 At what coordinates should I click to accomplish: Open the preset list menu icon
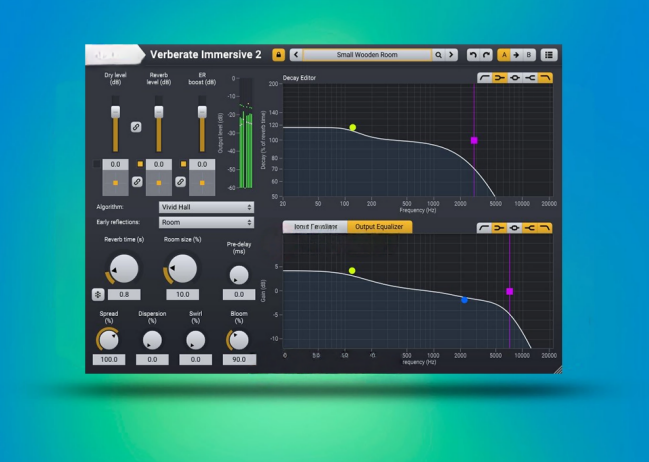coord(549,55)
